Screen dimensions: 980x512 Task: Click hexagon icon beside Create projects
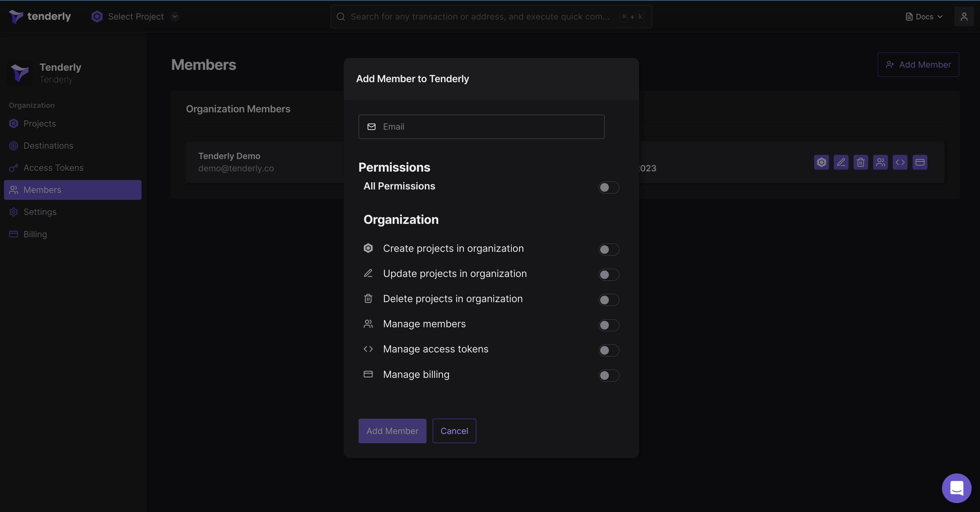point(368,248)
